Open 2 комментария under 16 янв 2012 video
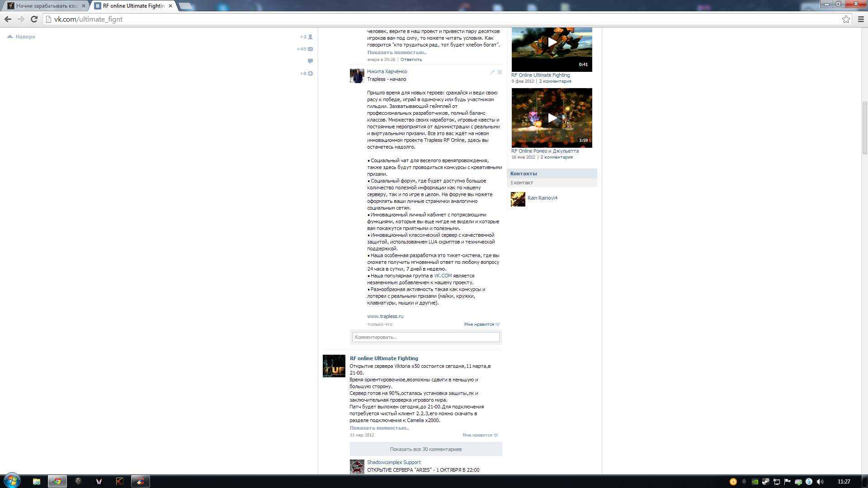This screenshot has width=868, height=488. (557, 157)
